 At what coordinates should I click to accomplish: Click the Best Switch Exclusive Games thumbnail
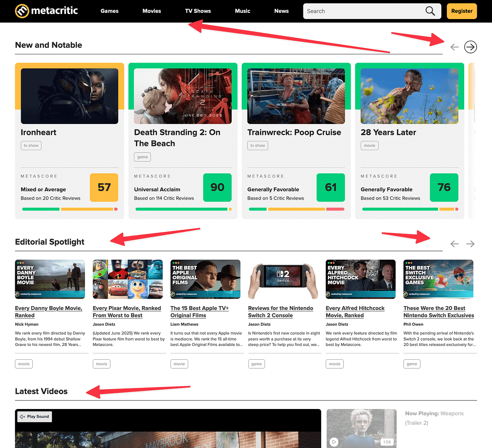click(439, 279)
